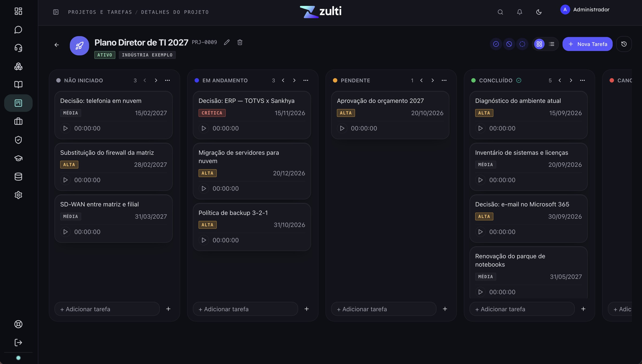
Task: Move Em Andamento column right chevron
Action: click(294, 80)
